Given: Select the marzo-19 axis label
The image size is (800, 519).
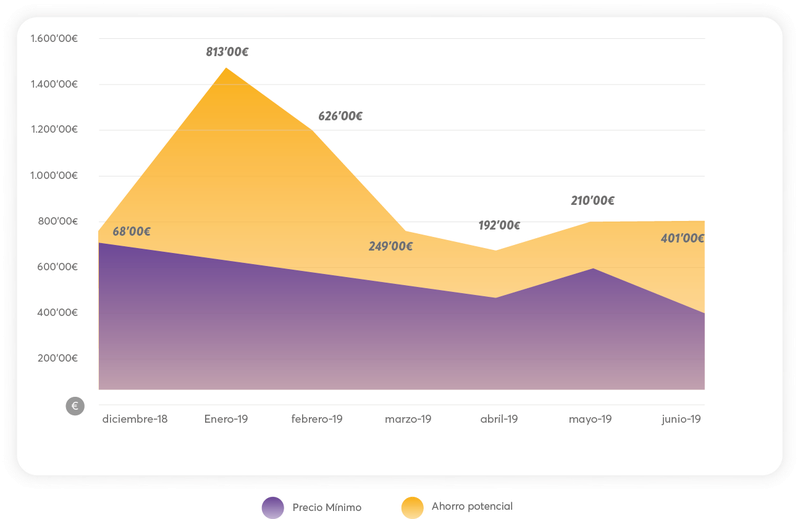Looking at the screenshot, I should click(x=408, y=419).
